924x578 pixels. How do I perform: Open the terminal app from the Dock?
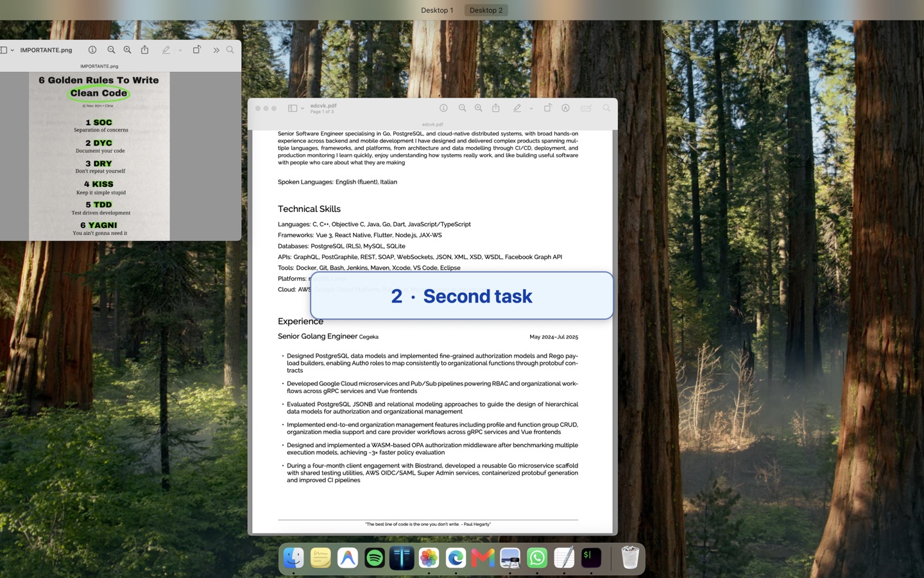591,557
